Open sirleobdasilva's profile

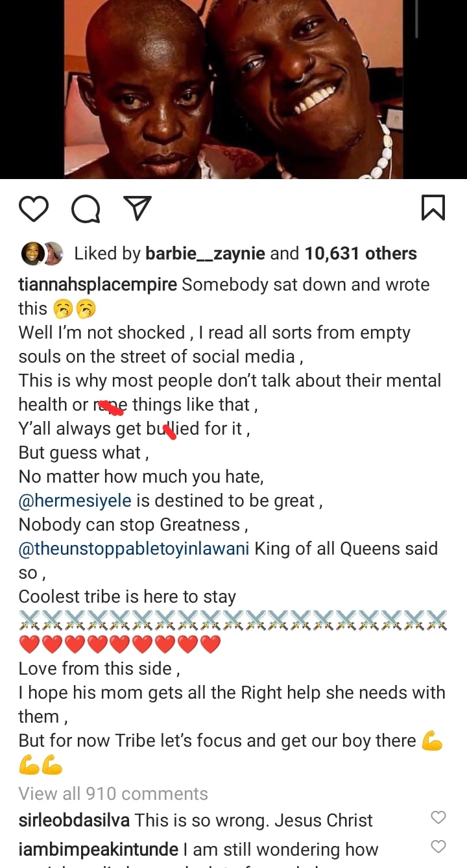coord(74,821)
